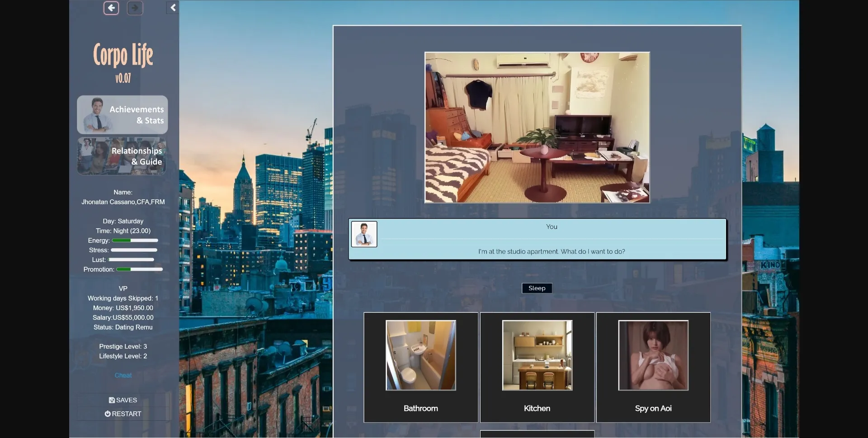Open Relationships & Guide panel
This screenshot has width=868, height=438.
click(x=122, y=156)
